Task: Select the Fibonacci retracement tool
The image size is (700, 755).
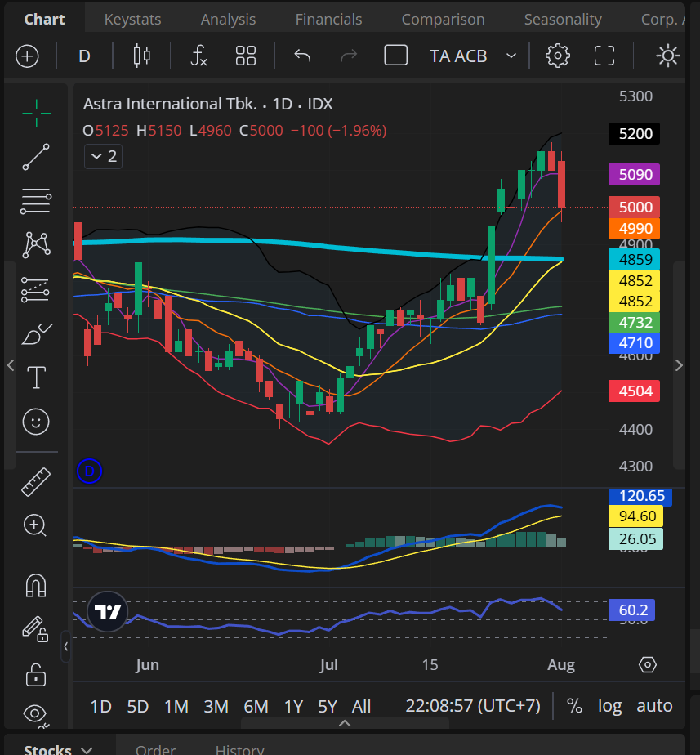Action: (x=36, y=201)
